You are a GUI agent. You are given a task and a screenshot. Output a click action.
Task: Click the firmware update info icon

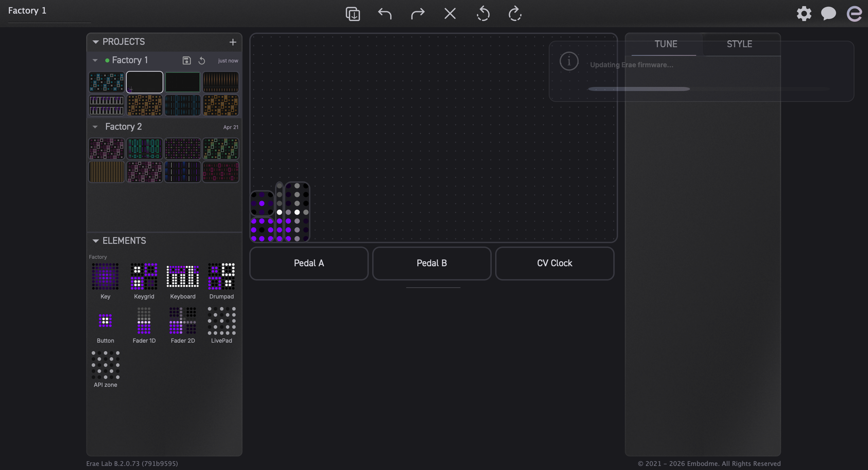(569, 61)
